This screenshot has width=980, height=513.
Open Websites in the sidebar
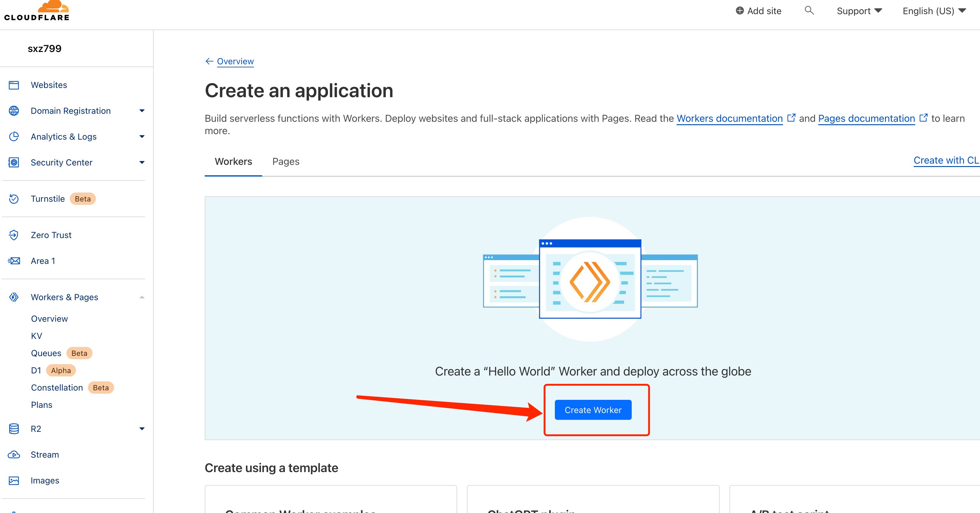click(x=49, y=85)
